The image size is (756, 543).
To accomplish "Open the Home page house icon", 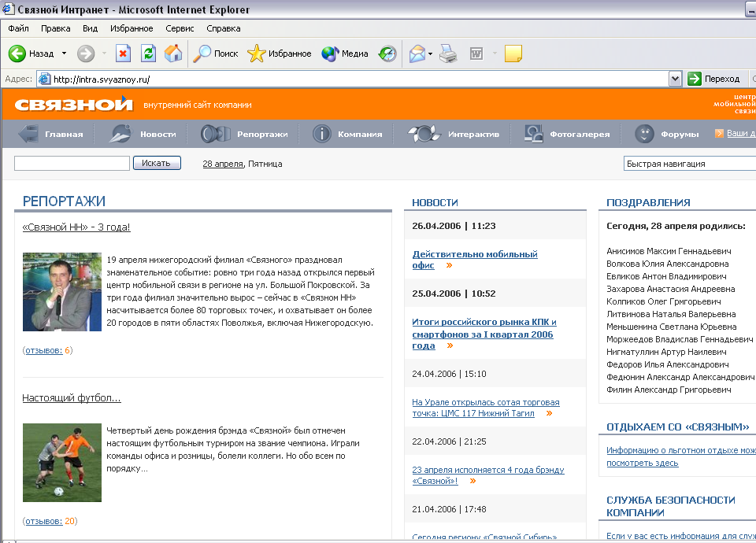I will pyautogui.click(x=173, y=54).
